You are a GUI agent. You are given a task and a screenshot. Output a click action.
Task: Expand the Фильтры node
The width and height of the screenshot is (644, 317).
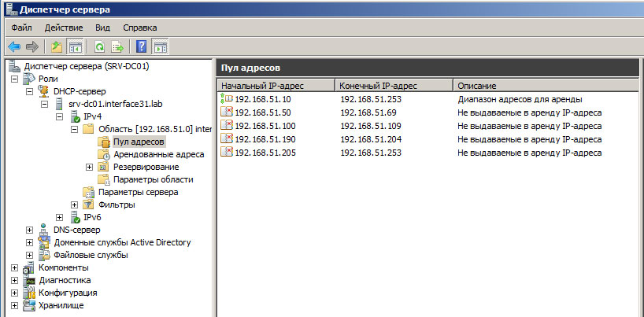pos(74,205)
